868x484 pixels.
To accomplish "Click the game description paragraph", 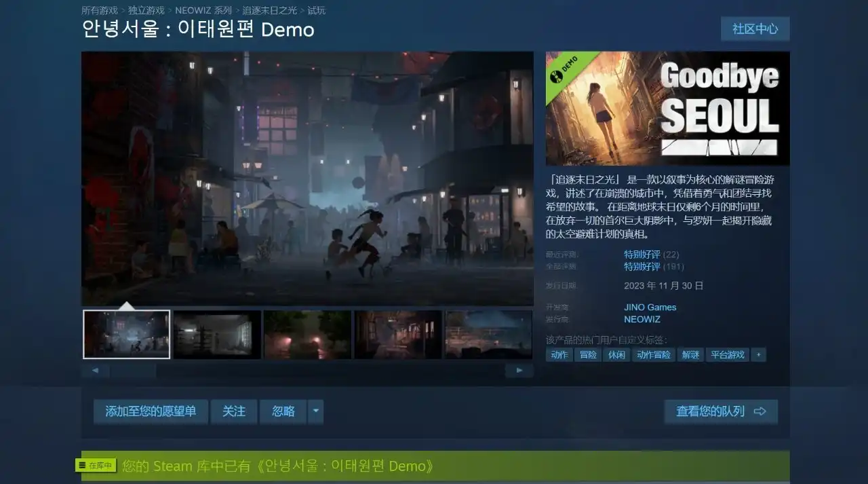I will (x=660, y=206).
